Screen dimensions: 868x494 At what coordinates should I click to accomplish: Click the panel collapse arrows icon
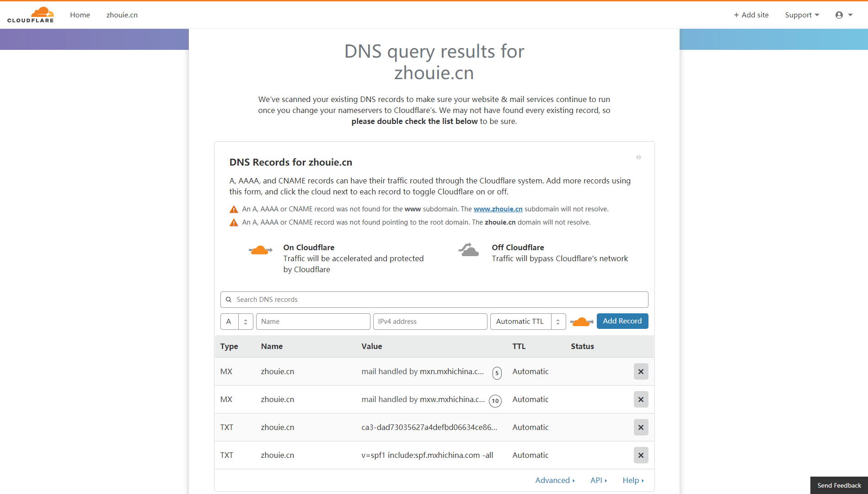[x=638, y=157]
